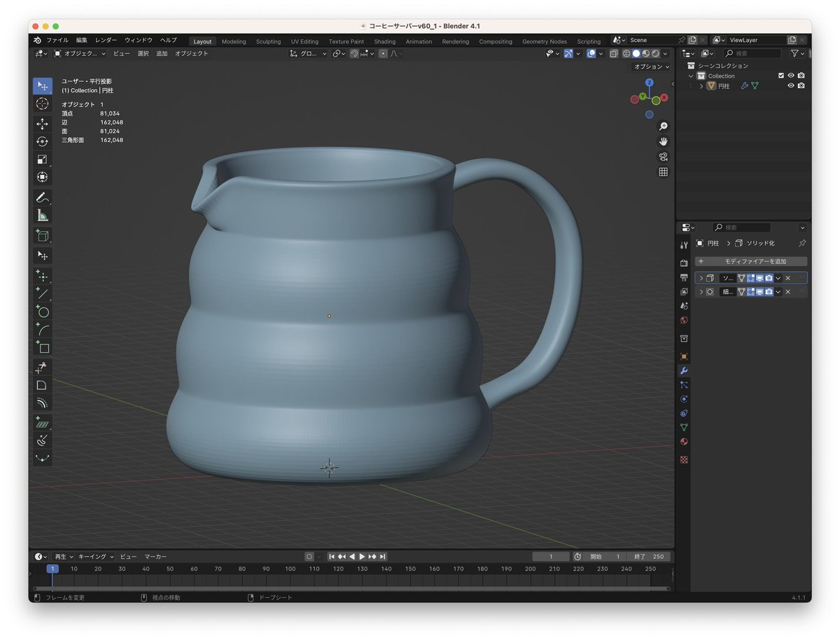Image resolution: width=840 pixels, height=640 pixels.
Task: Click the outliner search field
Action: click(753, 53)
